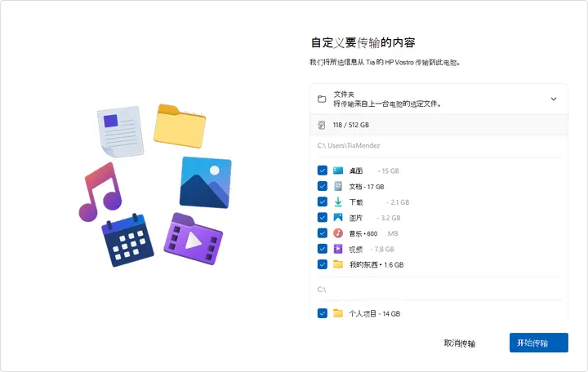Click the 我的东西 yellow folder icon
The height and width of the screenshot is (372, 588).
338,264
